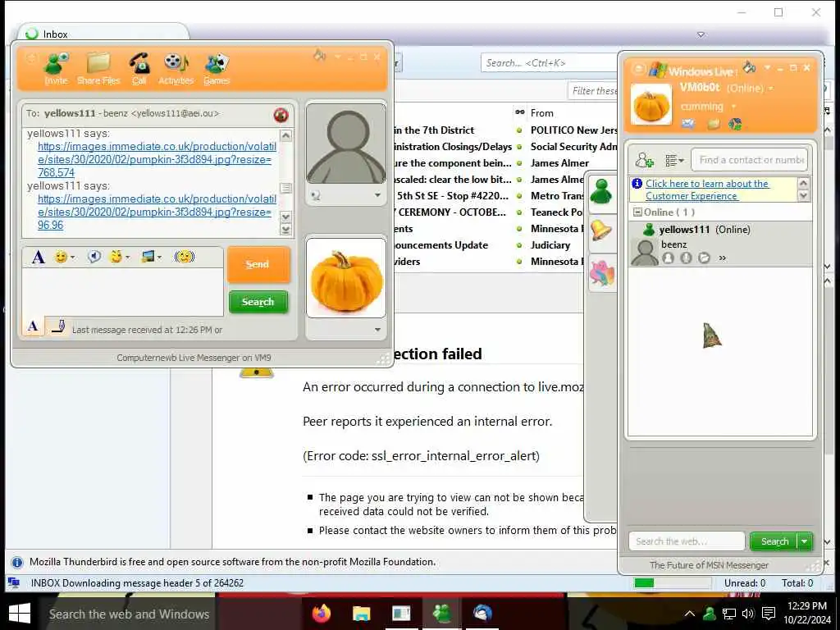Open email inbox icon in Messenger
Image resolution: width=840 pixels, height=630 pixels.
coord(688,125)
